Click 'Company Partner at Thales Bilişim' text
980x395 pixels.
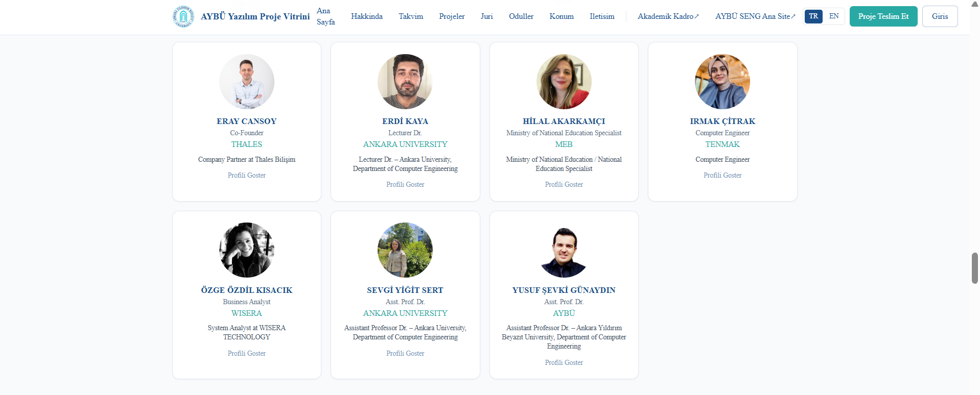[x=247, y=159]
